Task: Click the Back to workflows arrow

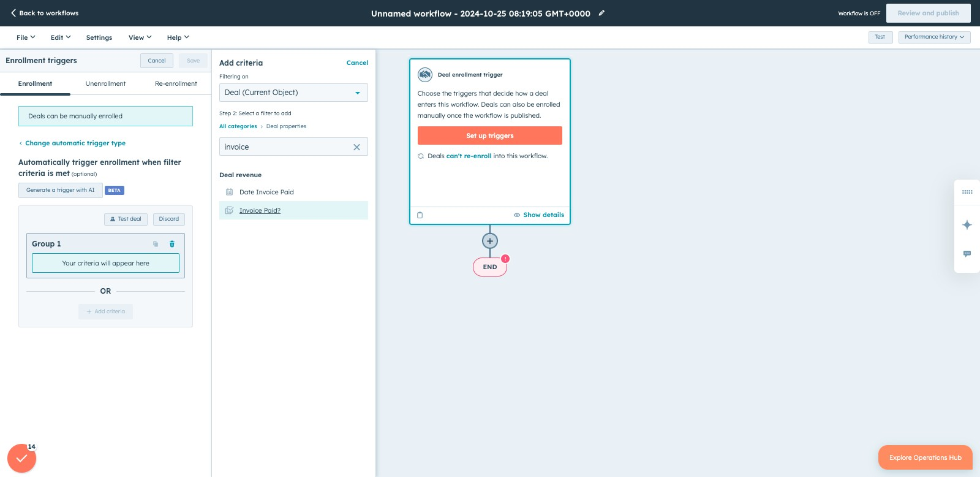Action: (x=13, y=13)
